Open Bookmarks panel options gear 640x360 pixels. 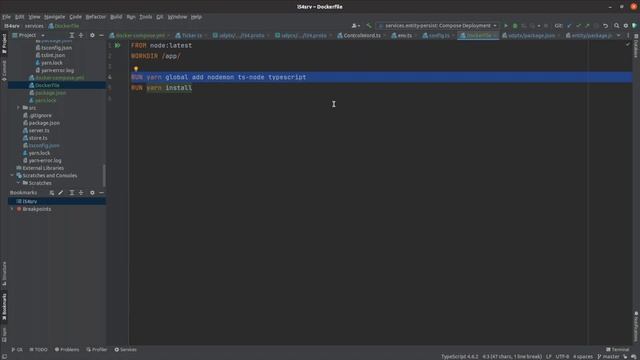click(92, 193)
